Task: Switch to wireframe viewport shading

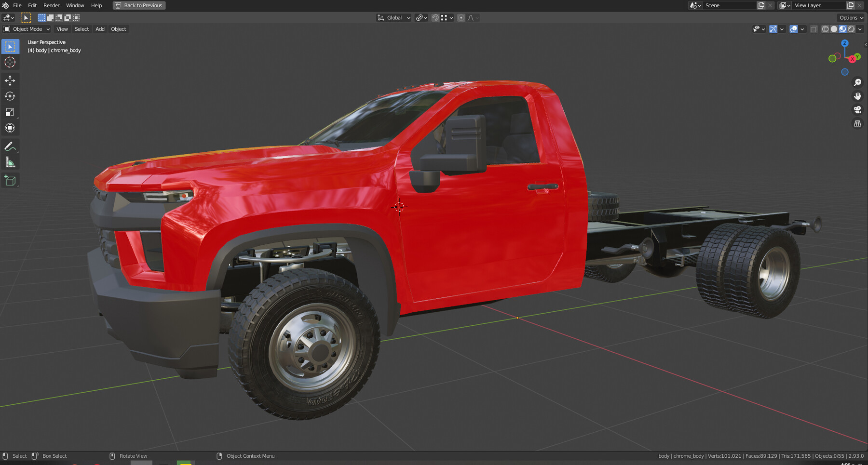Action: coord(825,29)
